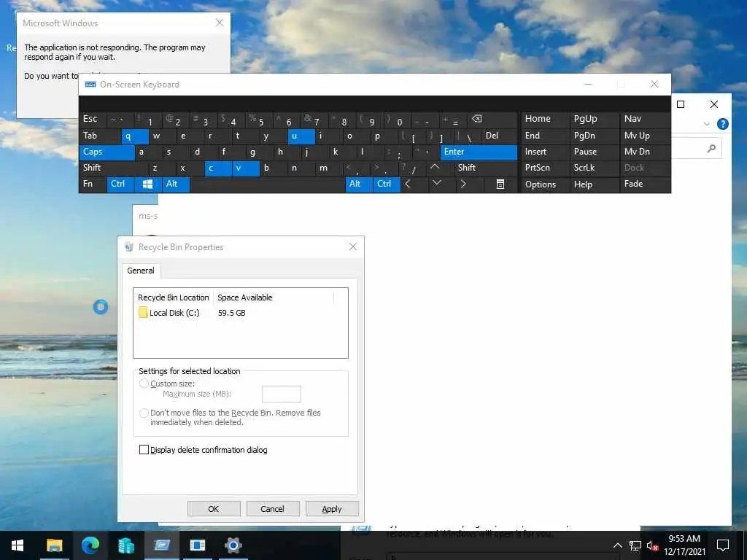This screenshot has width=747, height=560.
Task: Click the Server Manager icon in the taskbar
Action: pos(125,545)
